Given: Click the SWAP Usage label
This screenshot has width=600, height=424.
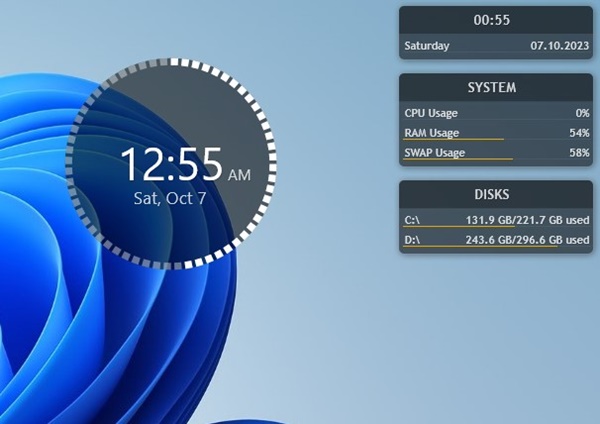Looking at the screenshot, I should 435,153.
